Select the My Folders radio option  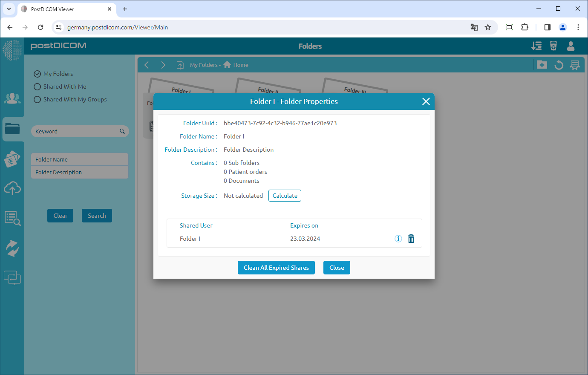tap(37, 74)
